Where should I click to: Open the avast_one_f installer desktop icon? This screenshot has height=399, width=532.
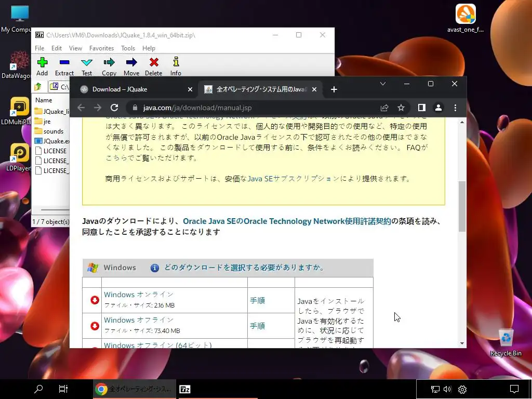pos(465,18)
